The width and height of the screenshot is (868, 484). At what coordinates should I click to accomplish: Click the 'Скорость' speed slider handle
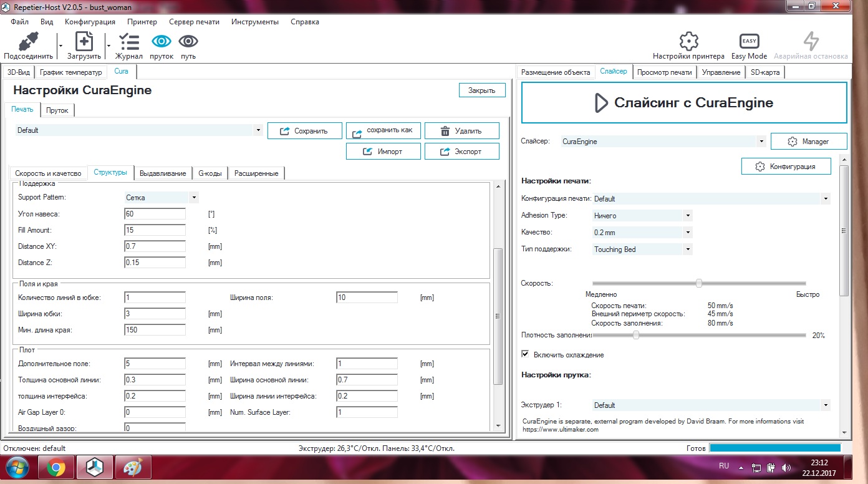click(699, 283)
